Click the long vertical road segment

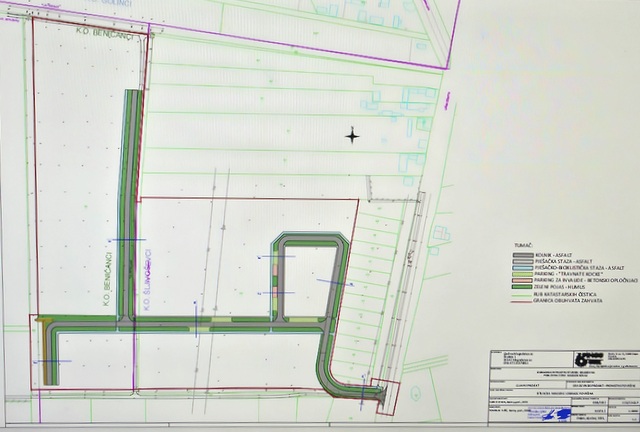point(129,200)
